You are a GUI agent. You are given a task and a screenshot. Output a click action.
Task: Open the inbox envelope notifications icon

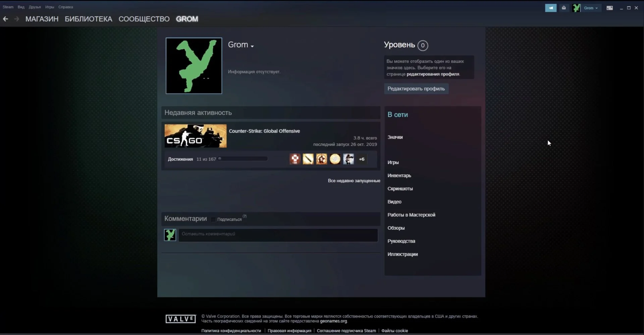564,8
